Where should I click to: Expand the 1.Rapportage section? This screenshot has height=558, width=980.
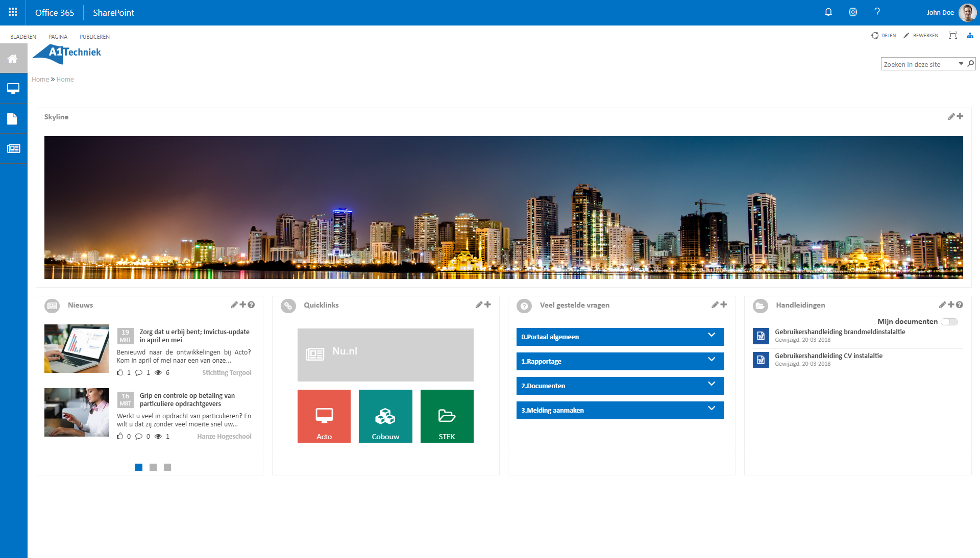point(620,361)
